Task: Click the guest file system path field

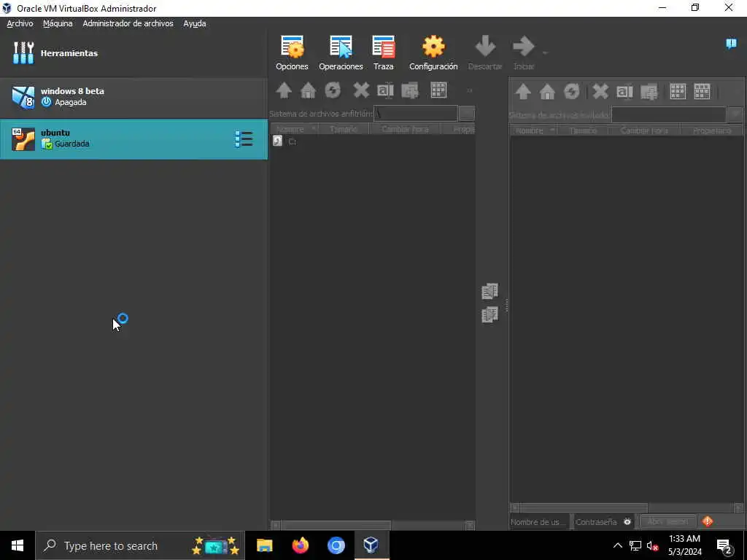Action: pyautogui.click(x=668, y=114)
